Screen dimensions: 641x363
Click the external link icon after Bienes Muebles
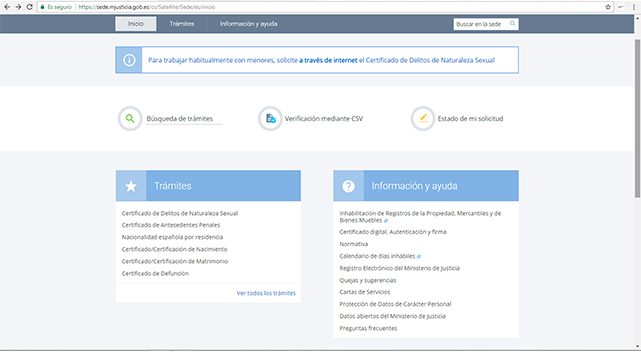coord(386,221)
